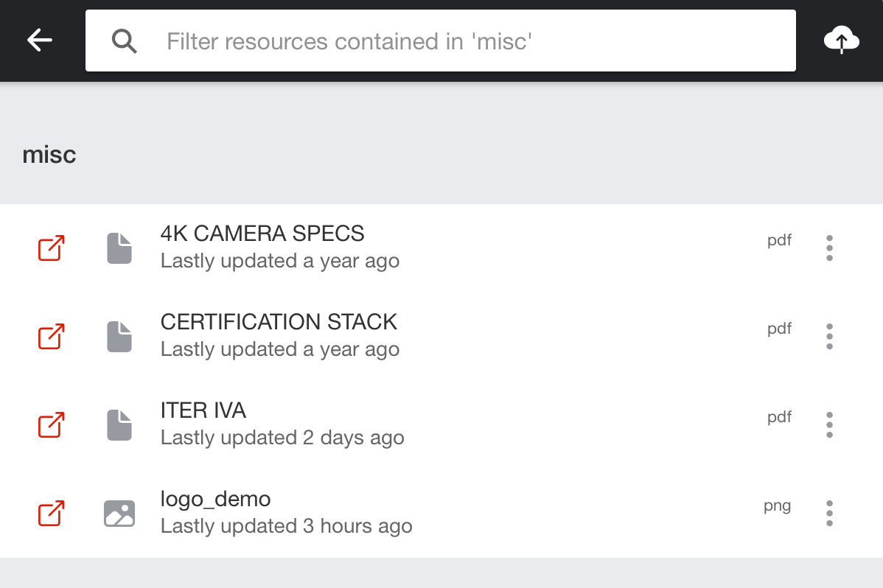Click the search magnifier icon

(x=125, y=41)
